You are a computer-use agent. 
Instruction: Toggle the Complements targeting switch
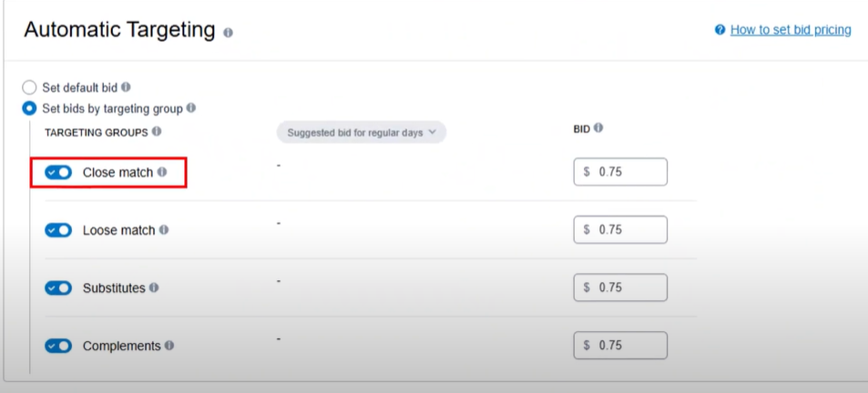click(x=58, y=346)
